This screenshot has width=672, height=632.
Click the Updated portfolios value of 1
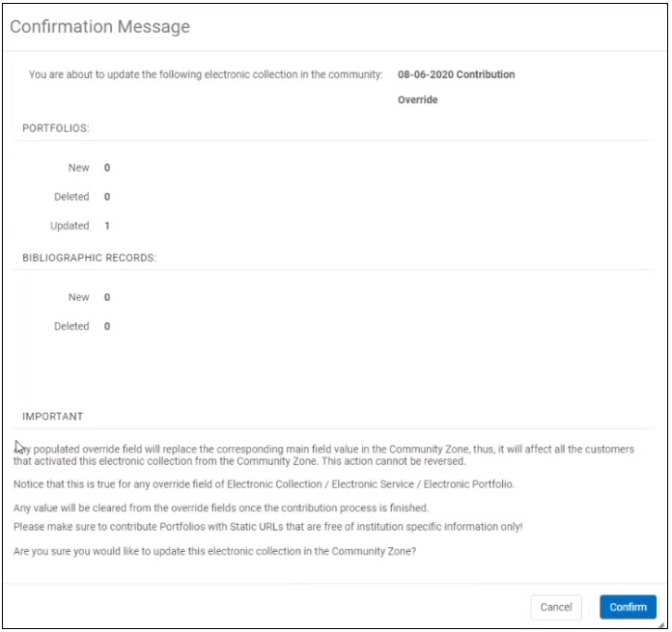click(x=107, y=226)
